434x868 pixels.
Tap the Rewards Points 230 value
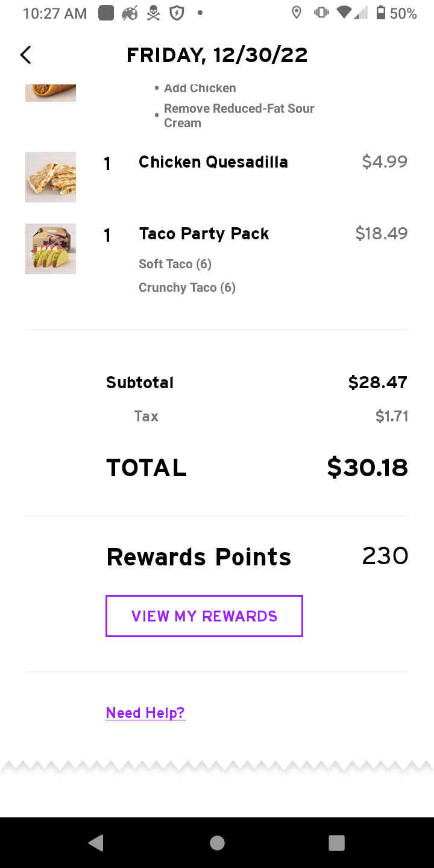(x=385, y=556)
